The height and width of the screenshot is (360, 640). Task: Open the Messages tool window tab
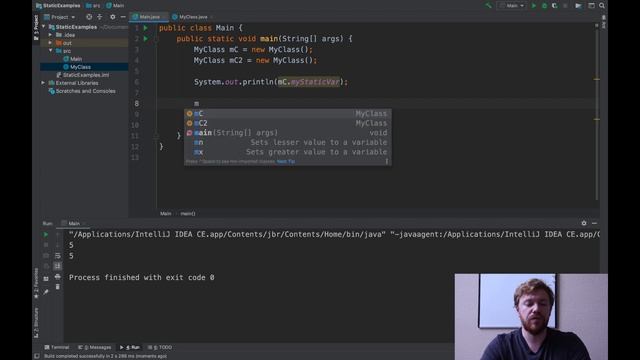pyautogui.click(x=95, y=347)
